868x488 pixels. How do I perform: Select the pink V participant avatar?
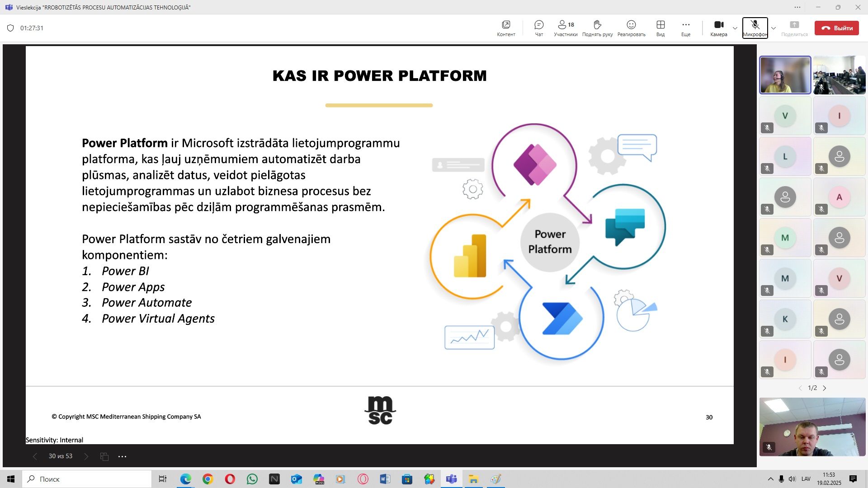click(840, 278)
